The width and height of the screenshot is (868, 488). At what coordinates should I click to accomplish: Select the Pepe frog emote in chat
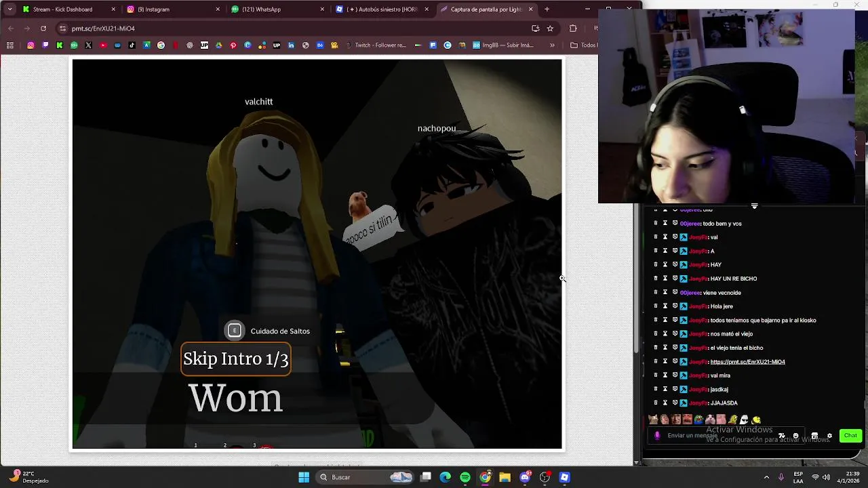pos(698,420)
